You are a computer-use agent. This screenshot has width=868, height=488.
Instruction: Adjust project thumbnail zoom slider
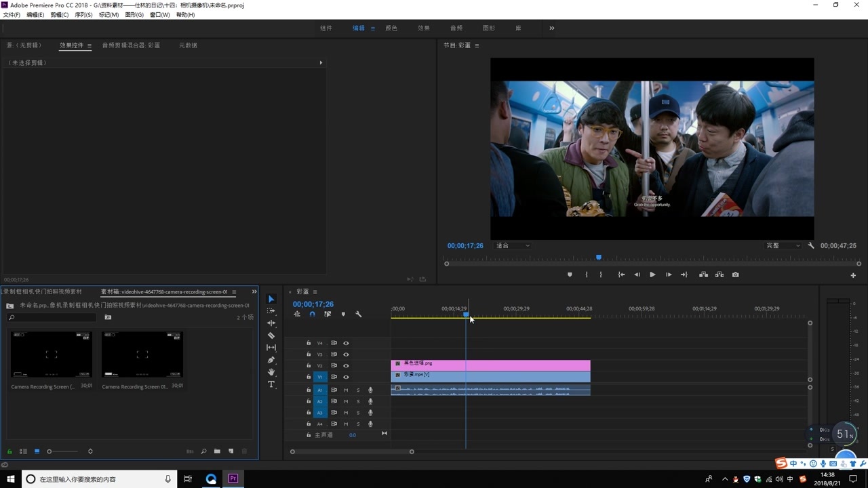[49, 451]
